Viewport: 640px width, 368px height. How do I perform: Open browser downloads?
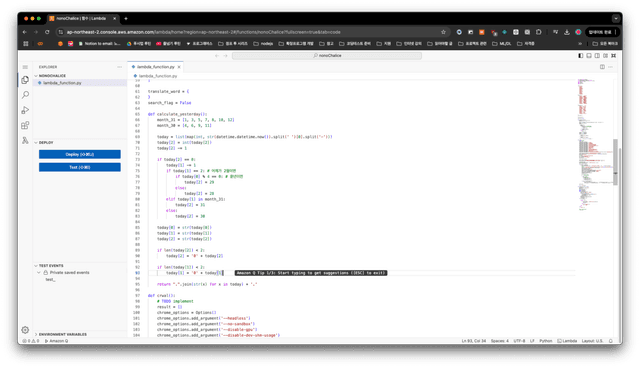pos(567,32)
